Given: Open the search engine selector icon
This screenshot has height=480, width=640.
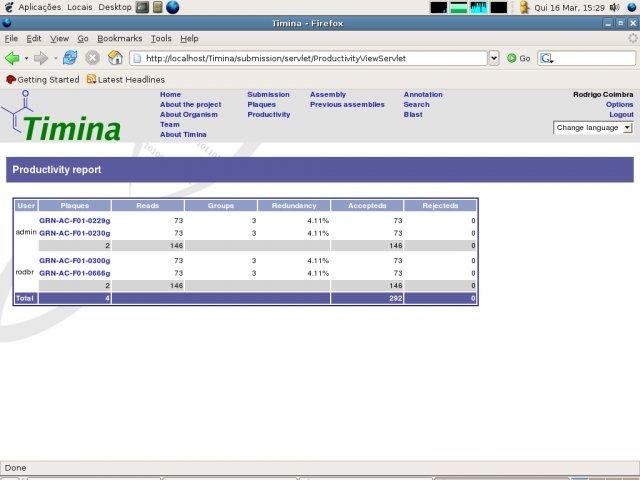Looking at the screenshot, I should pyautogui.click(x=547, y=59).
